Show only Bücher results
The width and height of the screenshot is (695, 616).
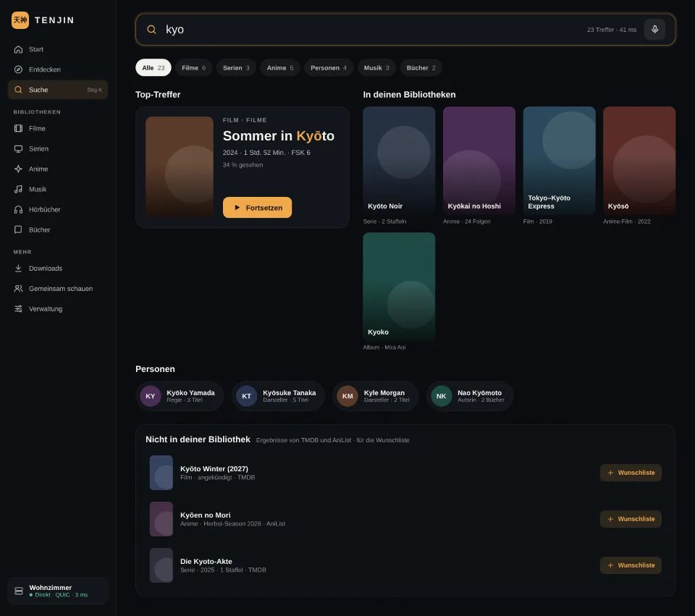pyautogui.click(x=421, y=68)
